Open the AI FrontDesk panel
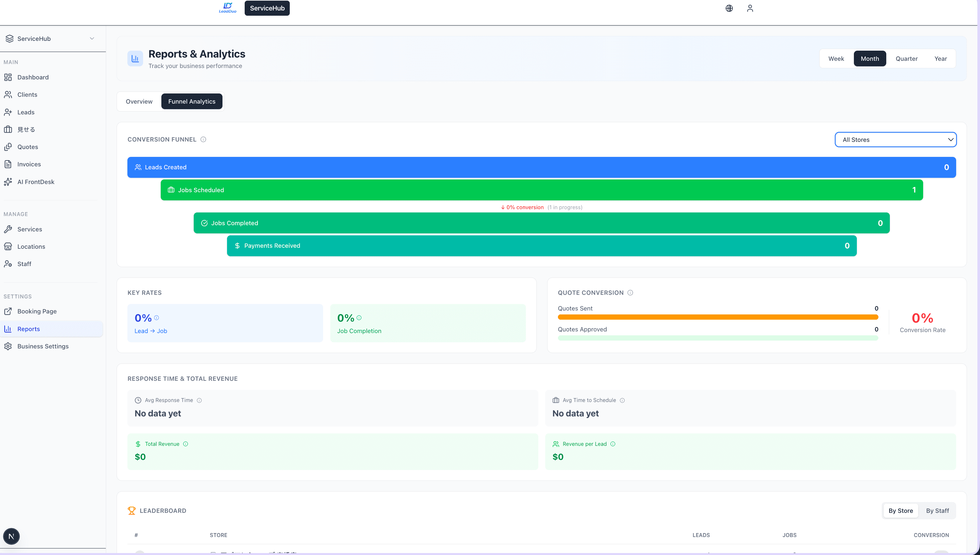This screenshot has width=980, height=555. tap(35, 182)
